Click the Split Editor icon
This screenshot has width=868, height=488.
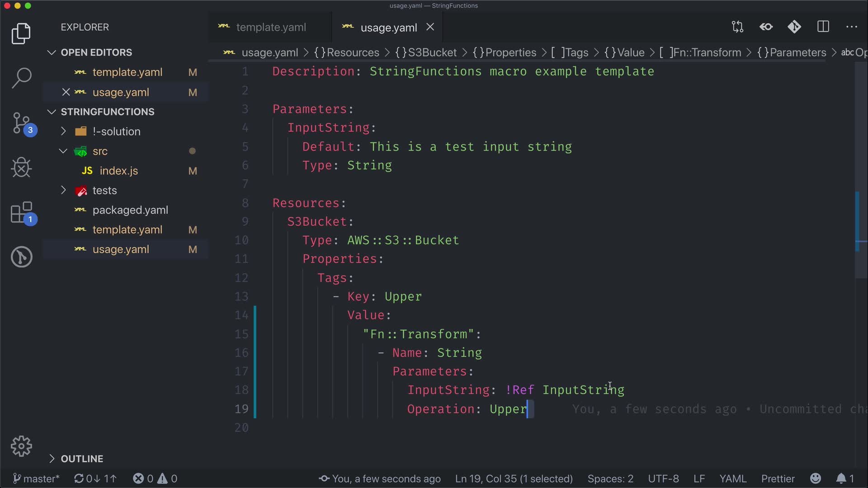pyautogui.click(x=823, y=27)
